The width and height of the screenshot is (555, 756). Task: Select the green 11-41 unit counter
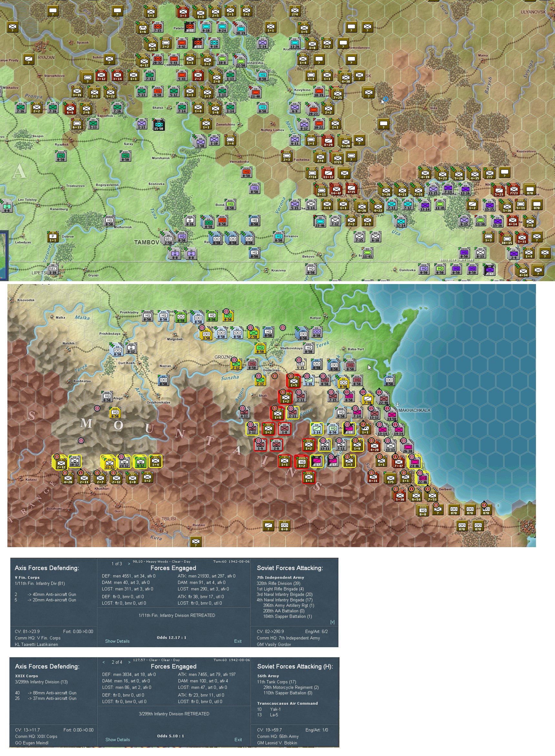[368, 253]
